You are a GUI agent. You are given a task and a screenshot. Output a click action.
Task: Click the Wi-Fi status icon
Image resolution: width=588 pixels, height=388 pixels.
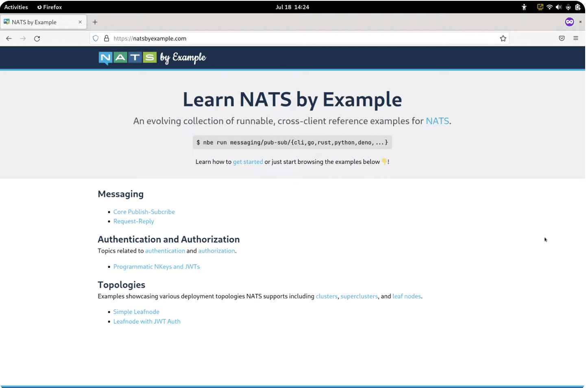[x=549, y=7]
